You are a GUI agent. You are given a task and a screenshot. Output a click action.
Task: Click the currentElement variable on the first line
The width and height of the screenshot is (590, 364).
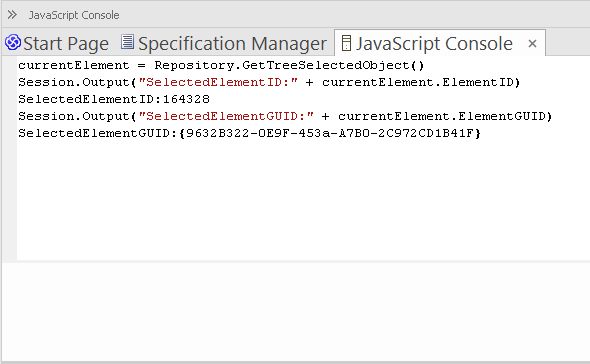point(74,65)
